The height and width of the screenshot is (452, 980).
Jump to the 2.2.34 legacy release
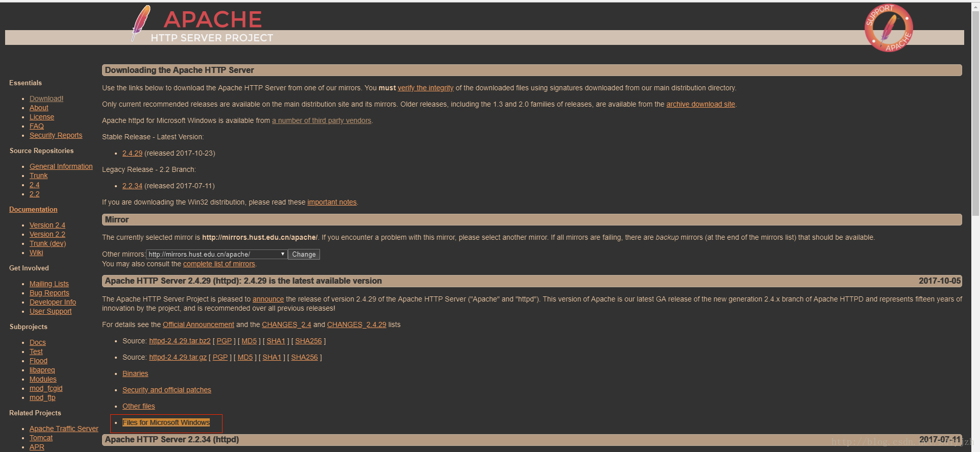point(132,186)
